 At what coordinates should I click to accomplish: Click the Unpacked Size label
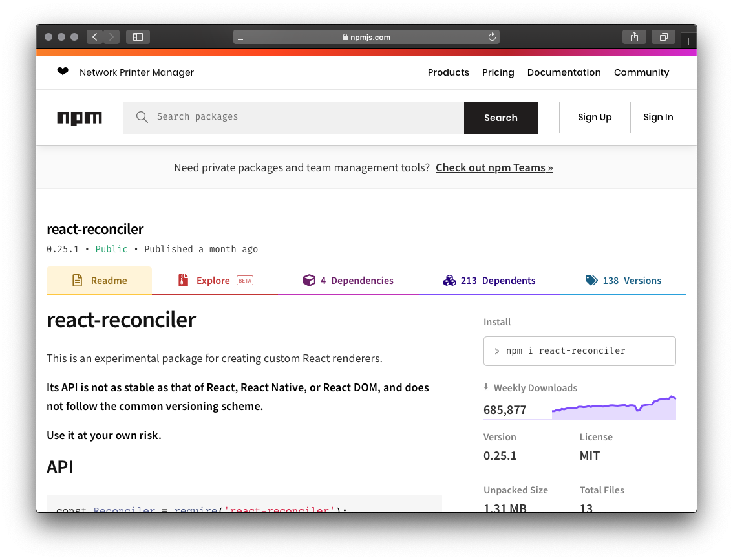coord(516,490)
